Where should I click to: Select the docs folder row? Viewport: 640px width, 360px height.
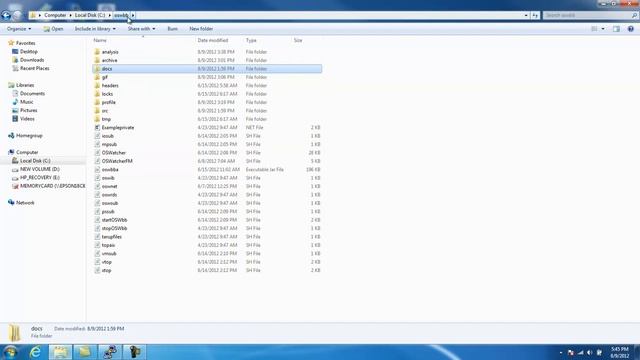[x=207, y=69]
